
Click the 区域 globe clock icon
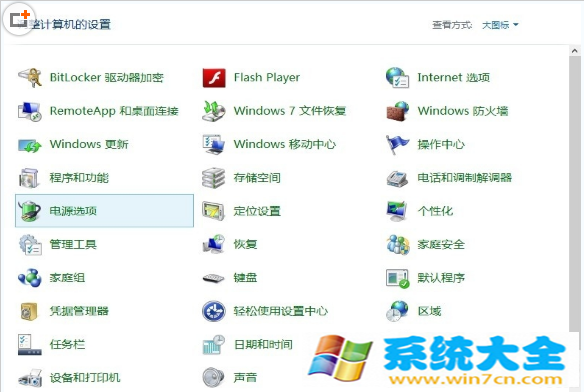coord(398,311)
